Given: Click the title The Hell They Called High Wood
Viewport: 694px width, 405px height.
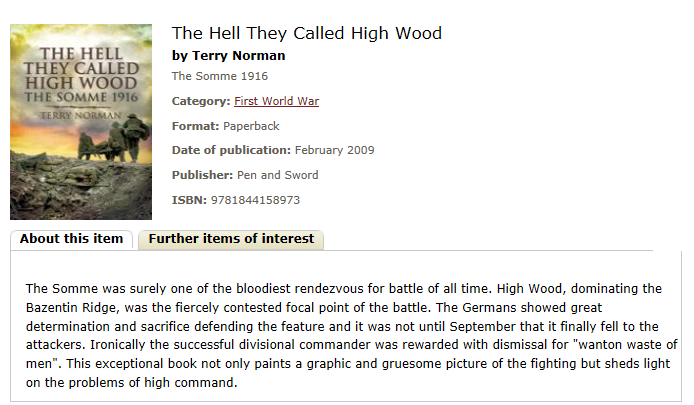Looking at the screenshot, I should (x=307, y=33).
